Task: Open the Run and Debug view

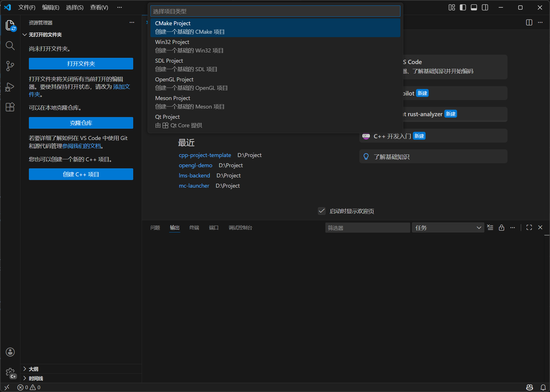Action: click(10, 87)
